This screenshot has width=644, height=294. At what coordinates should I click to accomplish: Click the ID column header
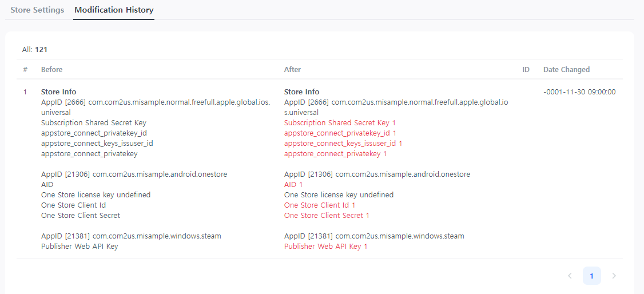526,69
